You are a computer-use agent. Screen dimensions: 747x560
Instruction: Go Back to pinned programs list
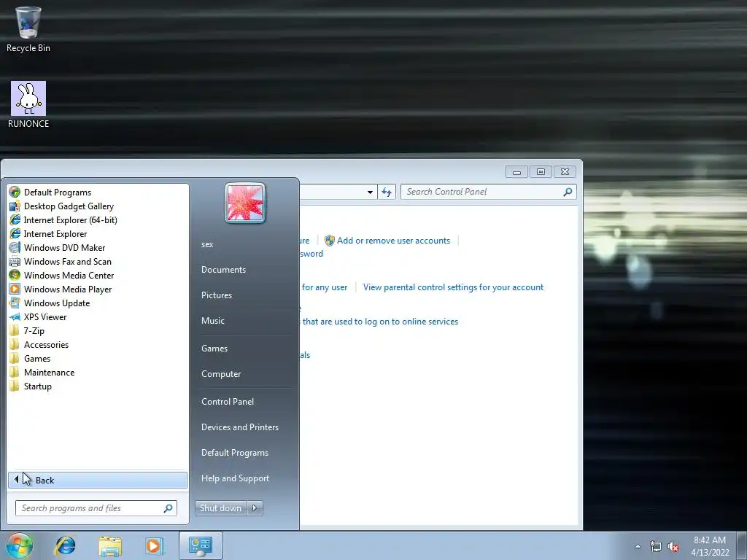(x=98, y=480)
